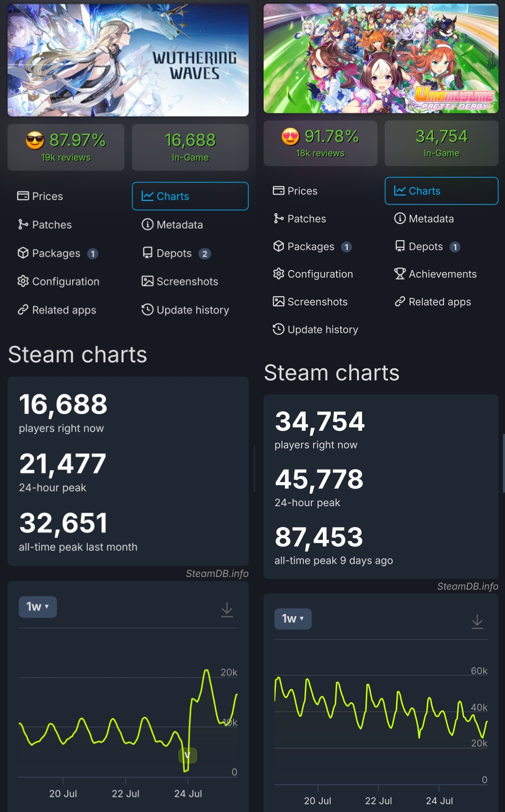
Task: Click the Wuthering Waves Packages box icon
Action: coord(23,253)
